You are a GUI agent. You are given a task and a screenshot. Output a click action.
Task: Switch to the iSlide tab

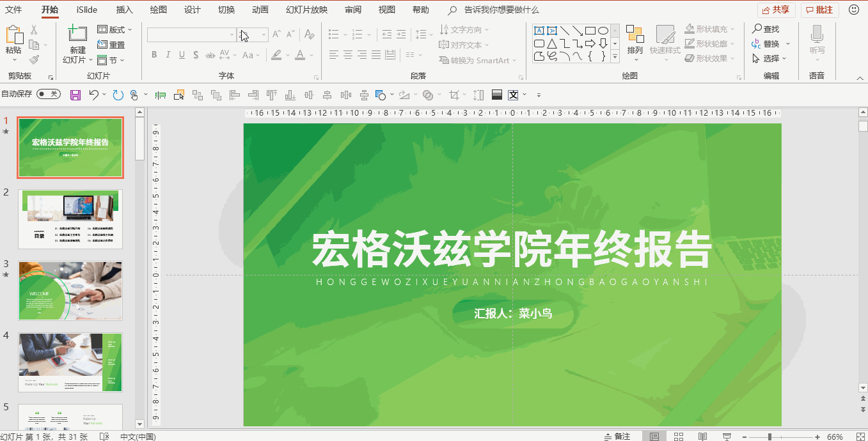[86, 10]
